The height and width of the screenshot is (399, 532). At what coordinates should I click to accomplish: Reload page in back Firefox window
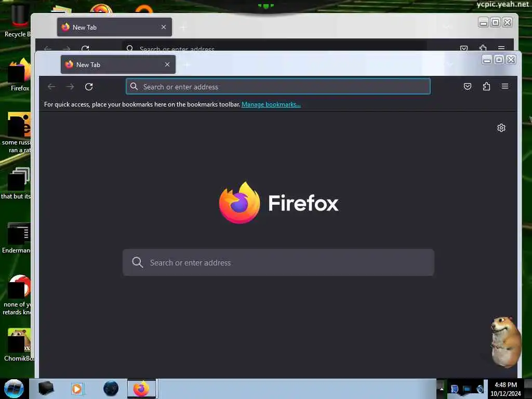point(85,48)
